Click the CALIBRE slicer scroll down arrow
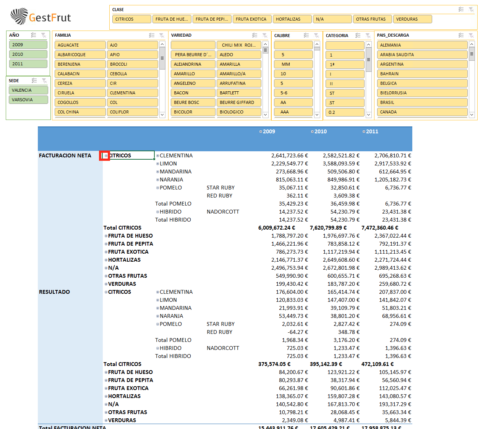Image resolution: width=504 pixels, height=429 pixels. [317, 115]
